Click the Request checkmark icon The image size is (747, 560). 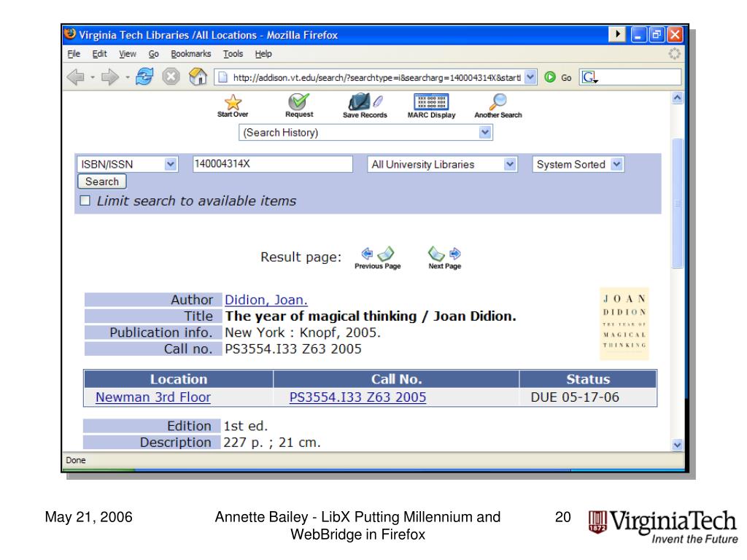298,101
